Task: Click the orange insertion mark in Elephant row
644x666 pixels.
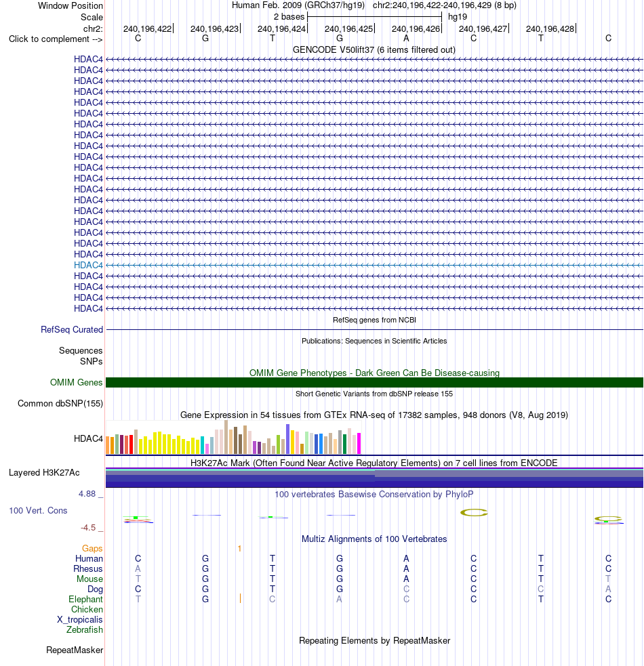Action: pyautogui.click(x=240, y=599)
